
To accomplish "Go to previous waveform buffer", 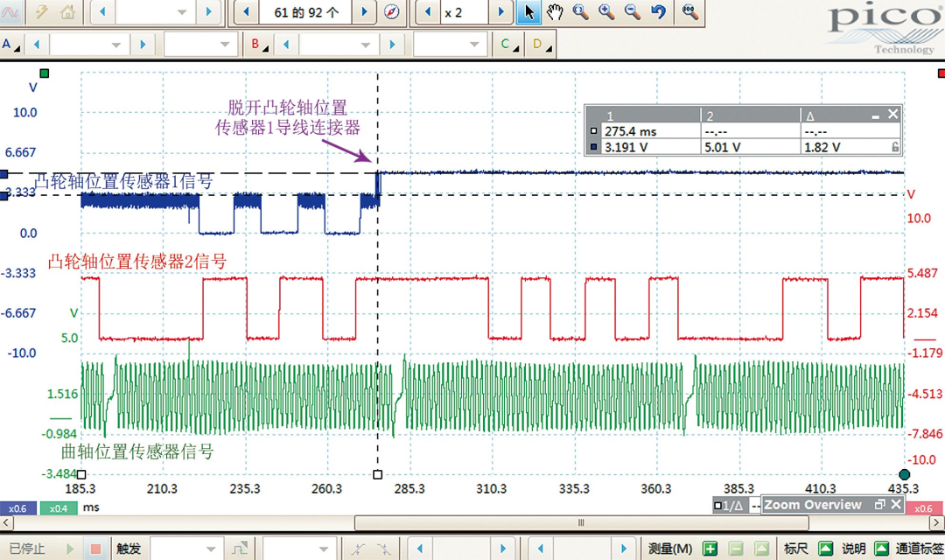I will [246, 11].
